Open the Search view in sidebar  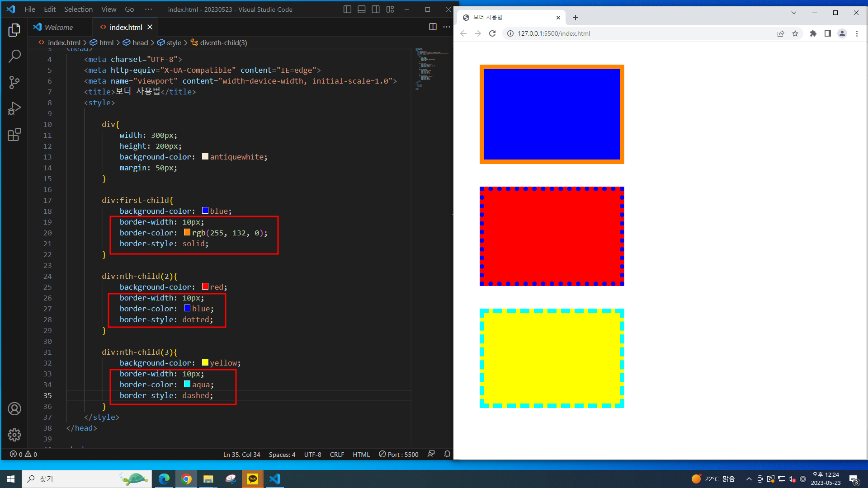[x=14, y=56]
